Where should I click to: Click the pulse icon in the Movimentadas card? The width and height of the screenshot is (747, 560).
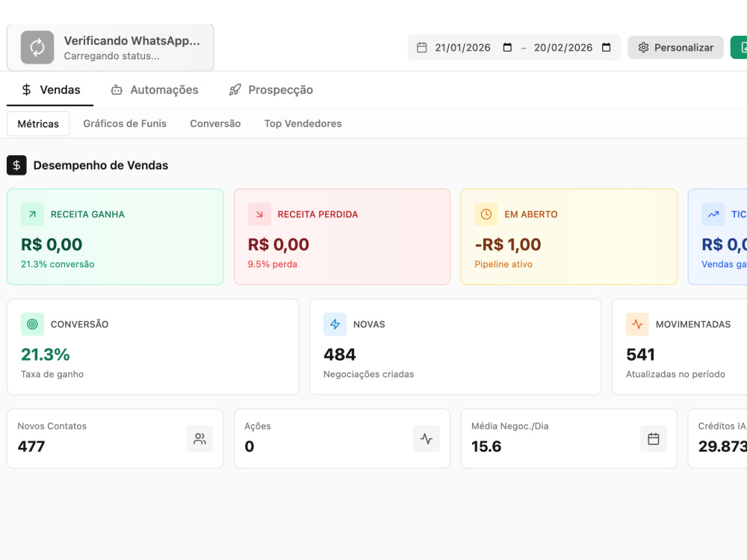[x=637, y=324]
